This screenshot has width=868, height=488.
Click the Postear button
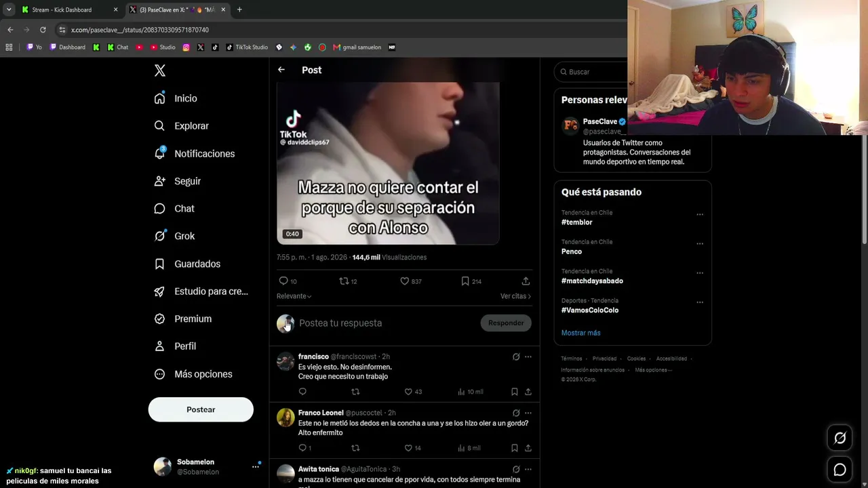pos(201,409)
